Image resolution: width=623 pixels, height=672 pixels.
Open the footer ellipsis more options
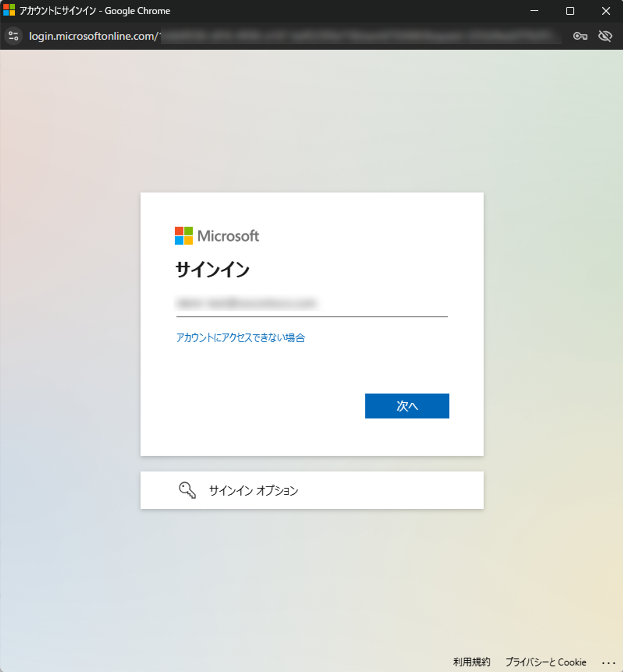point(608,662)
